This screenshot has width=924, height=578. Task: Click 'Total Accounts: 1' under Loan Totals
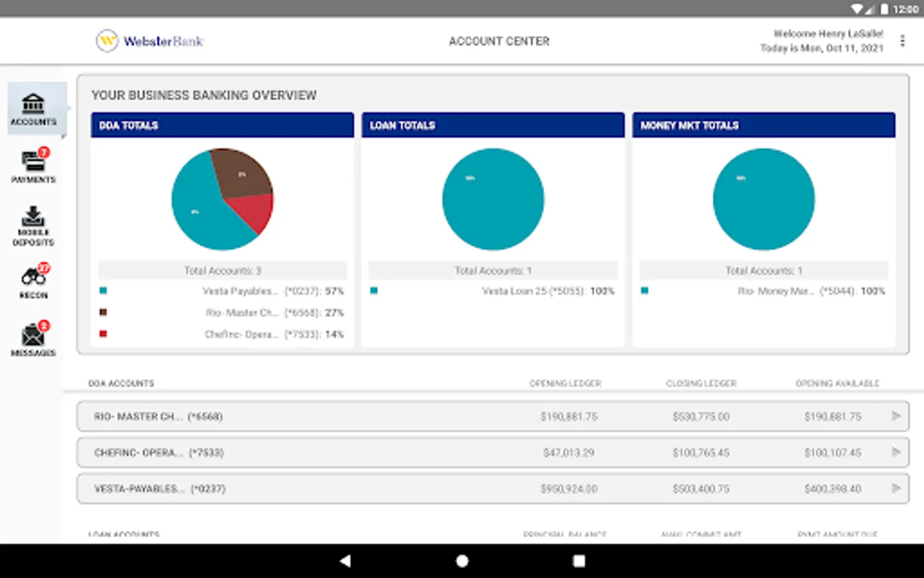click(493, 270)
